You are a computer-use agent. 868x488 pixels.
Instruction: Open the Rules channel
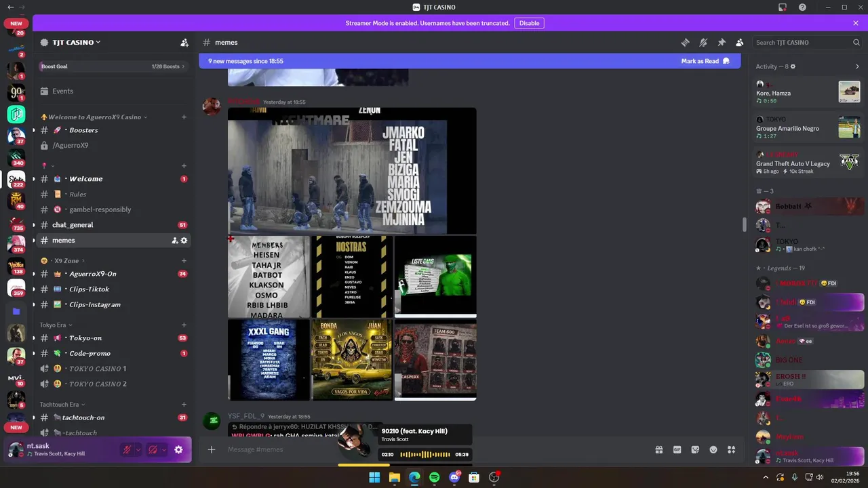tap(113, 195)
